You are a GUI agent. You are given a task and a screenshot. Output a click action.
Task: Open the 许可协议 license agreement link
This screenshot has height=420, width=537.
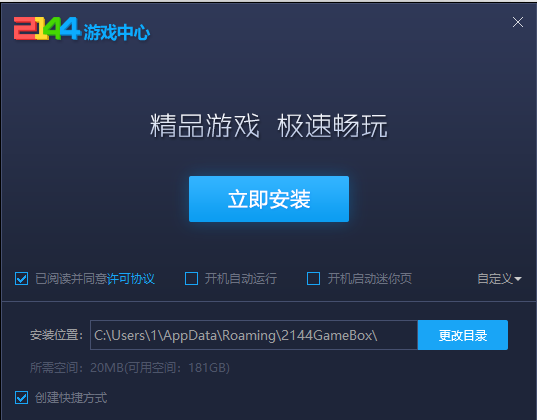click(x=131, y=279)
